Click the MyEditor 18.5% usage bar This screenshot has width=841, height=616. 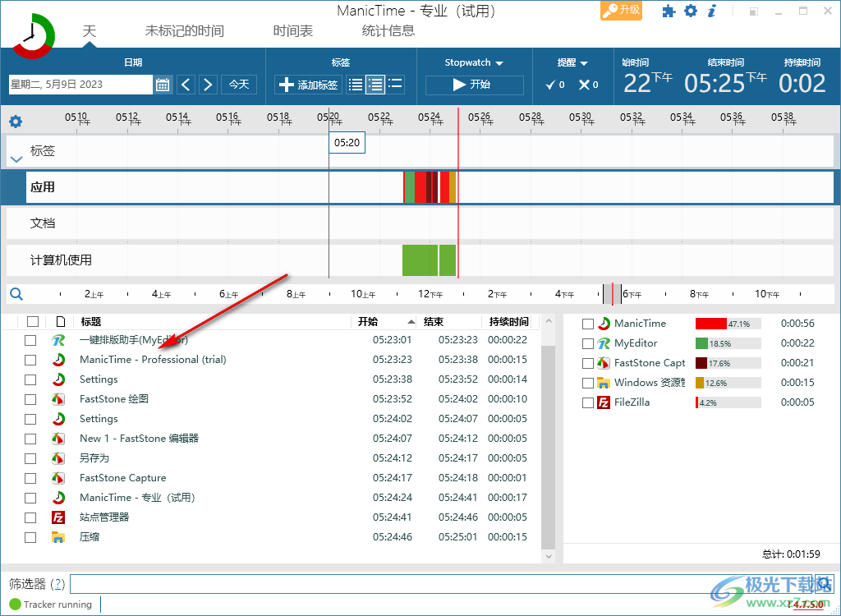tap(728, 343)
